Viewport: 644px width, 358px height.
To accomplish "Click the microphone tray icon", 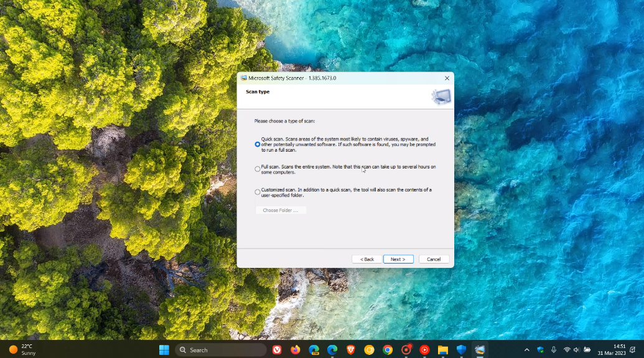I will [x=554, y=350].
